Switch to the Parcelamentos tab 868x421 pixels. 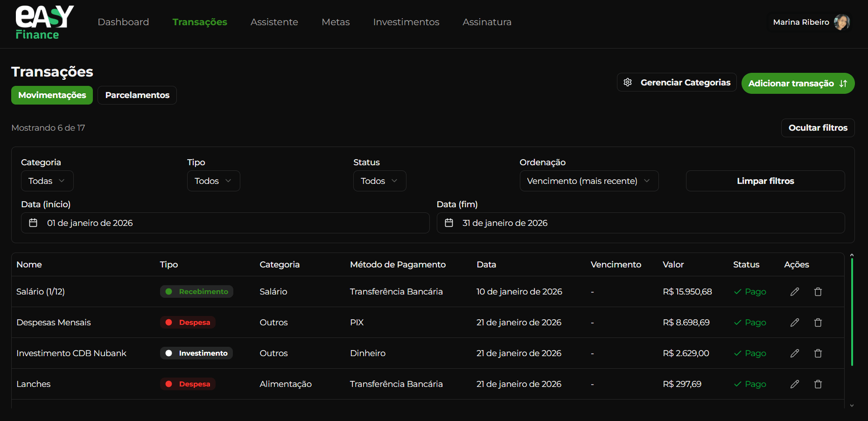(x=137, y=95)
